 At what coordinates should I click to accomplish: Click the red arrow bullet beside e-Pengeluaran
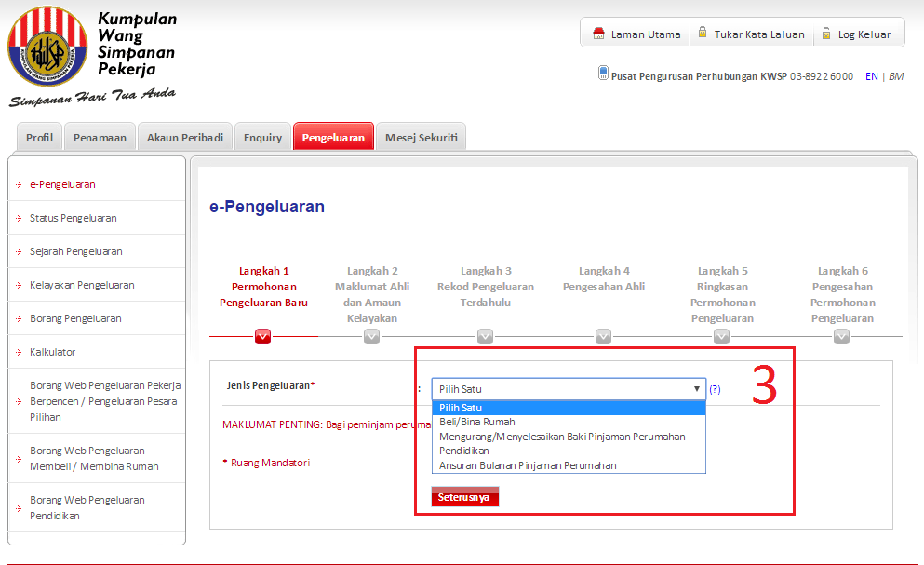[x=19, y=184]
